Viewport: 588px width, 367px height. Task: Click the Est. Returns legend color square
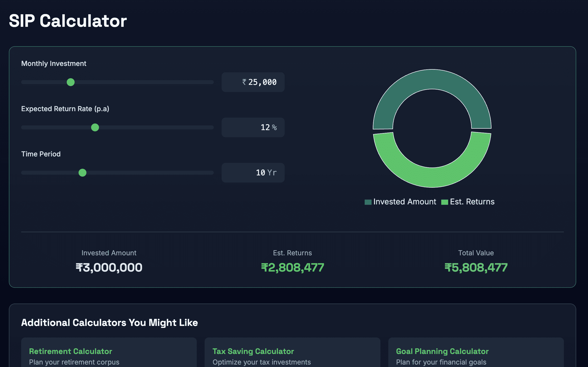[444, 202]
